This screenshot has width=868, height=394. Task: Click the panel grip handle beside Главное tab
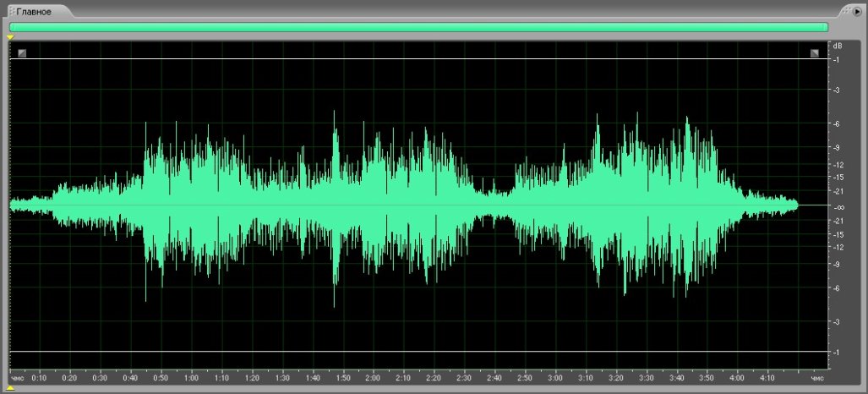click(x=12, y=11)
